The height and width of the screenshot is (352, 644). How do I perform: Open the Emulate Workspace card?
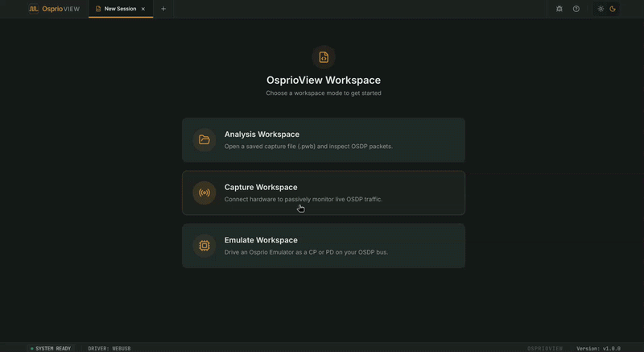(x=324, y=246)
